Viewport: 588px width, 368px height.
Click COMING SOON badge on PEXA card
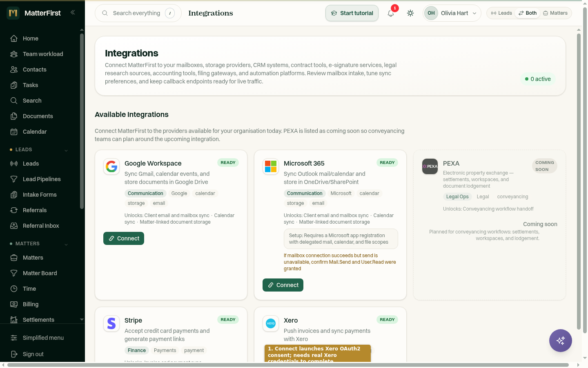[x=545, y=166]
